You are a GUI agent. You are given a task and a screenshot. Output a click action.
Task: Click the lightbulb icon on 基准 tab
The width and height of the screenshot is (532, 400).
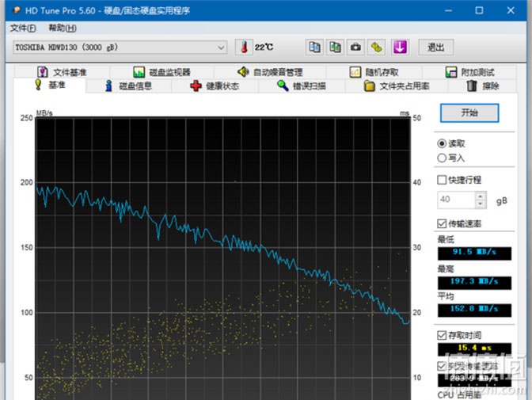[38, 85]
